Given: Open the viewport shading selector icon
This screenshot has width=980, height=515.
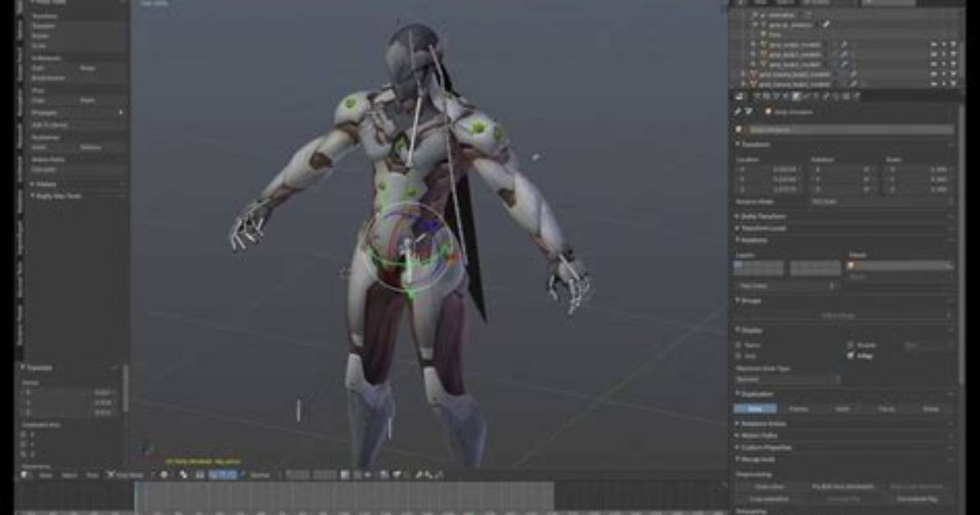Looking at the screenshot, I should coord(164,475).
